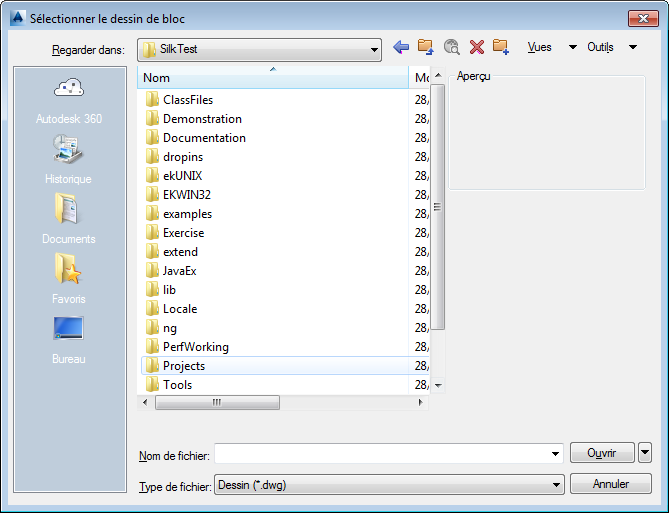669x513 pixels.
Task: Select the Documentation folder icon
Action: [x=152, y=137]
